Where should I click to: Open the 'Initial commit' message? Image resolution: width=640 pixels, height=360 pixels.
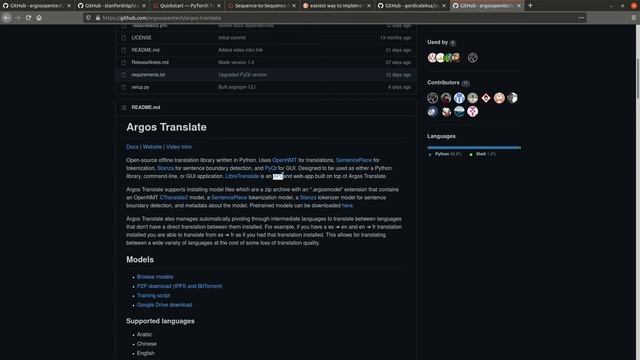pos(232,38)
